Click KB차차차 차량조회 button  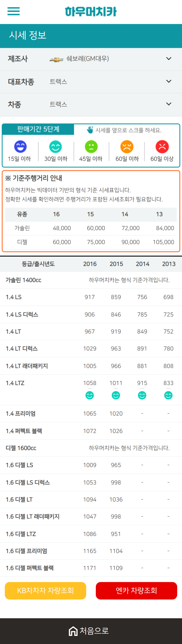pyautogui.click(x=45, y=590)
